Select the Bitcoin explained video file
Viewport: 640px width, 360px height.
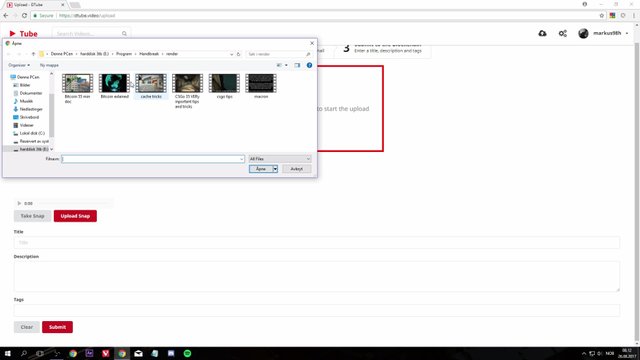point(114,86)
